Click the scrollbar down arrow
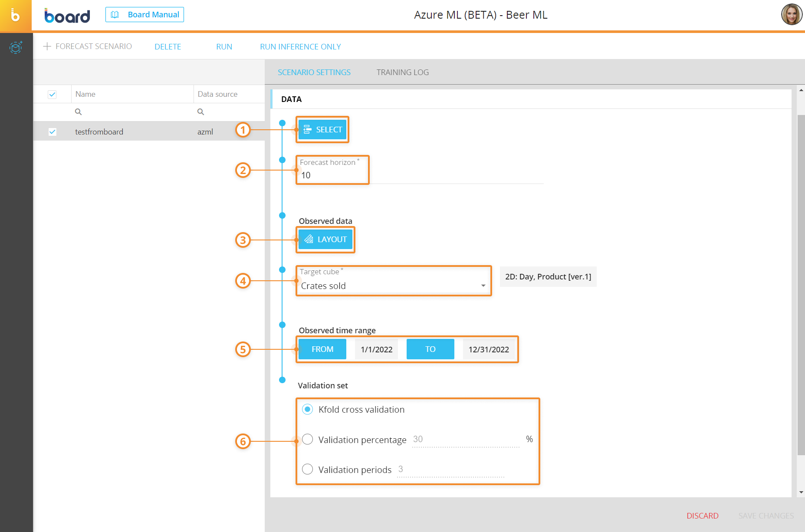Image resolution: width=805 pixels, height=532 pixels. pos(801,493)
